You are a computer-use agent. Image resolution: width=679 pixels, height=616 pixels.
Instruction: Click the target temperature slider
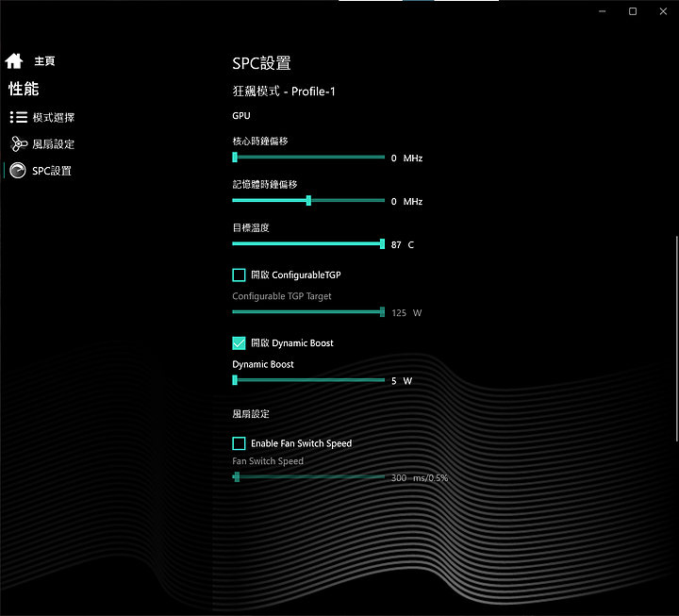coord(308,244)
